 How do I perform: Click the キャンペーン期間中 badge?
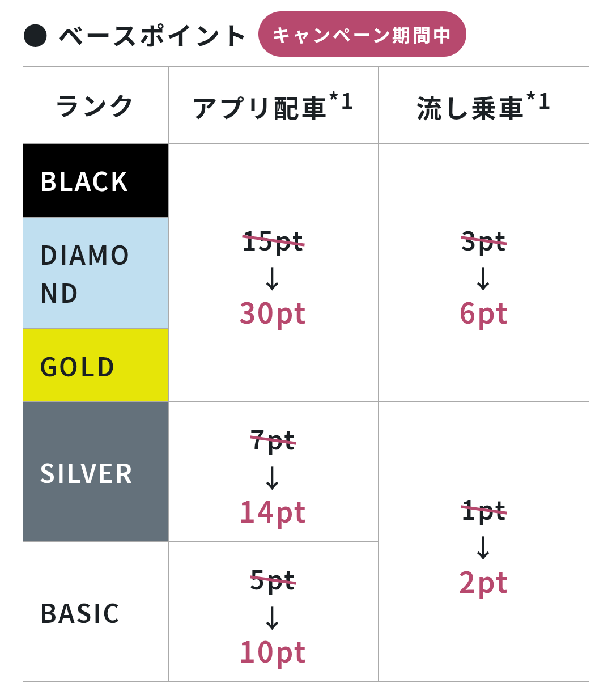[x=362, y=35]
